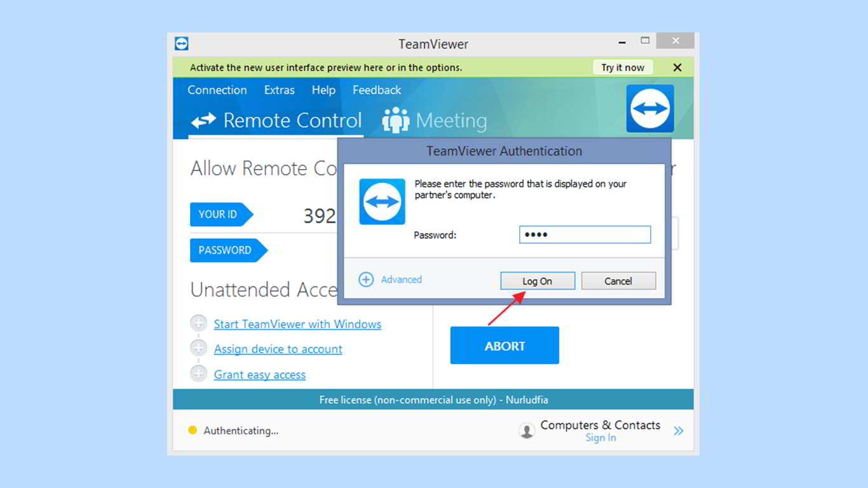Click the yellow Authenticating status indicator
The width and height of the screenshot is (868, 488).
pos(193,430)
